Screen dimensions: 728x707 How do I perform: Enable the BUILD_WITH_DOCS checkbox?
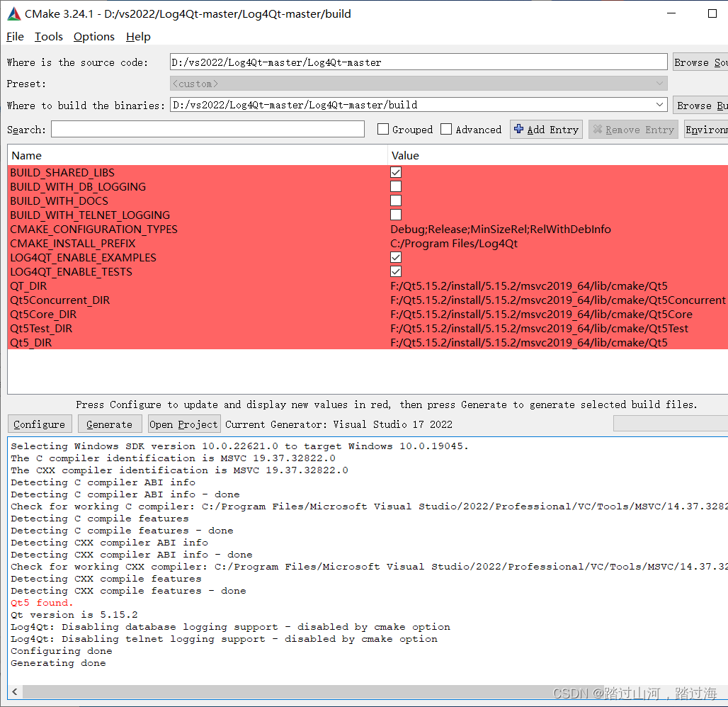(396, 200)
